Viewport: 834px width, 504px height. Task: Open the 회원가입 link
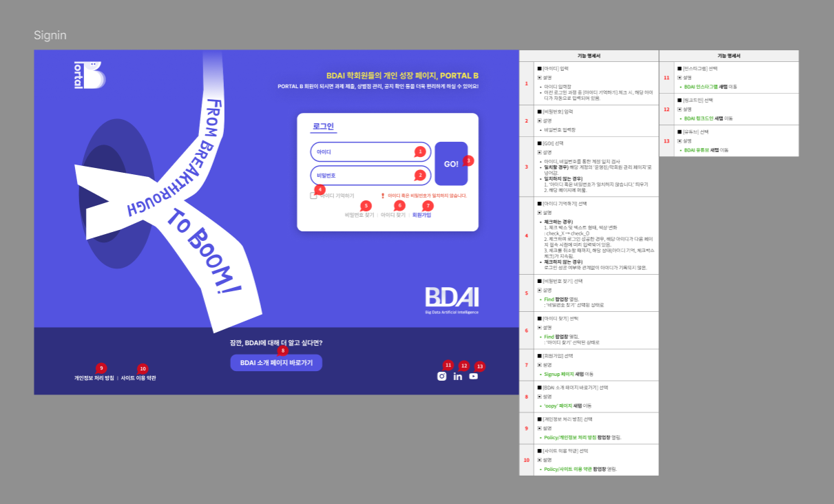point(421,215)
